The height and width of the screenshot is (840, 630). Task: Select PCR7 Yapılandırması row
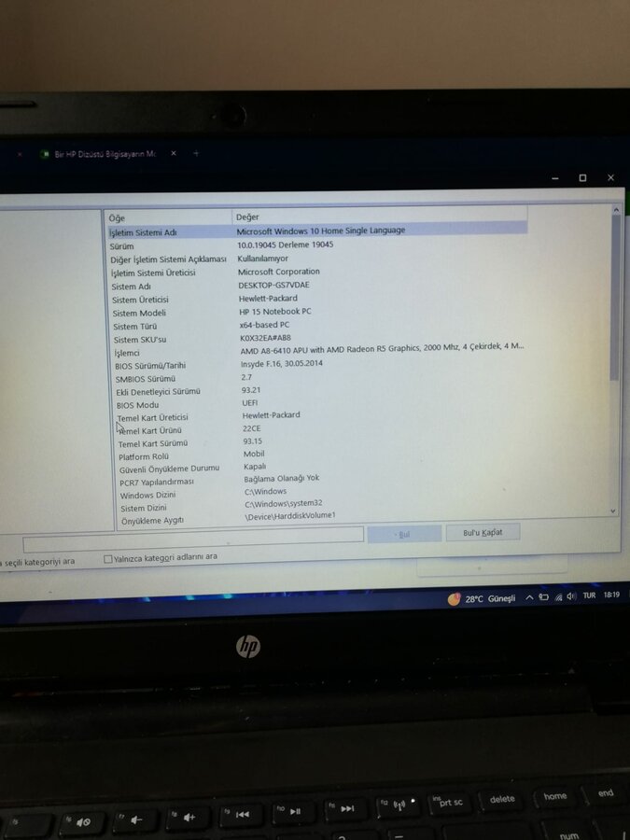tap(157, 483)
